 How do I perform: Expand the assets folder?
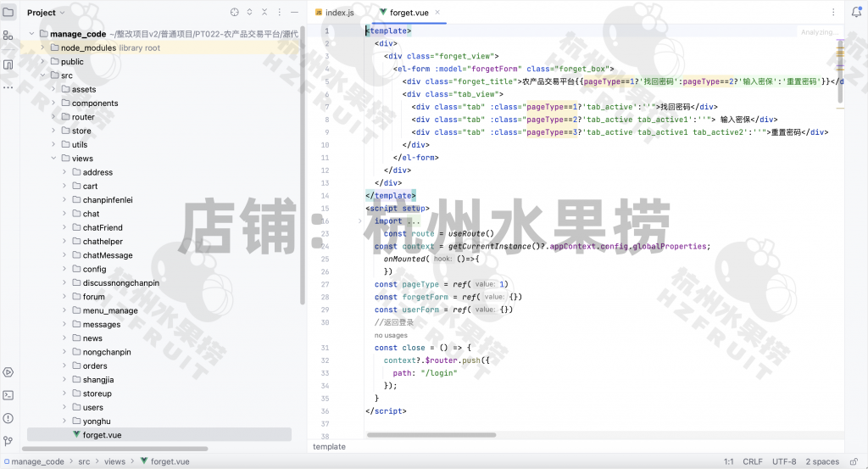tap(53, 89)
